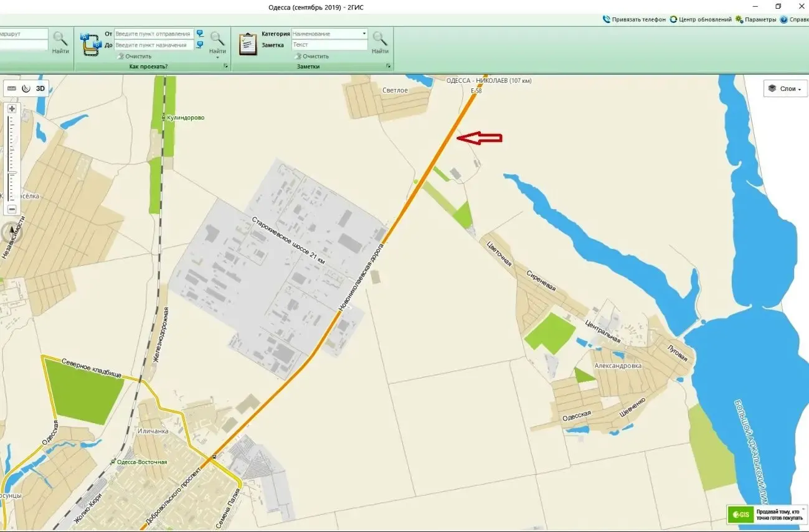Click the map rotation icon beside 3D
This screenshot has height=532, width=809.
pyautogui.click(x=26, y=88)
